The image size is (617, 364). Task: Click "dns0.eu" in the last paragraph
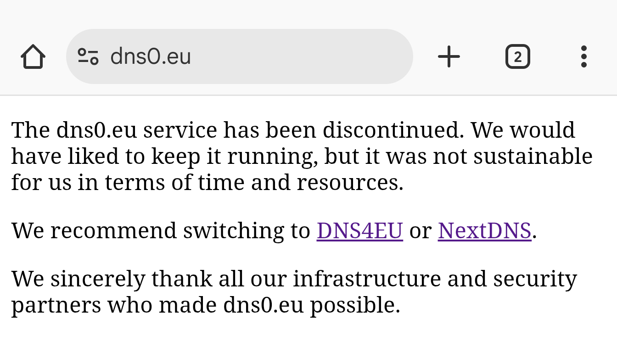[x=263, y=305]
